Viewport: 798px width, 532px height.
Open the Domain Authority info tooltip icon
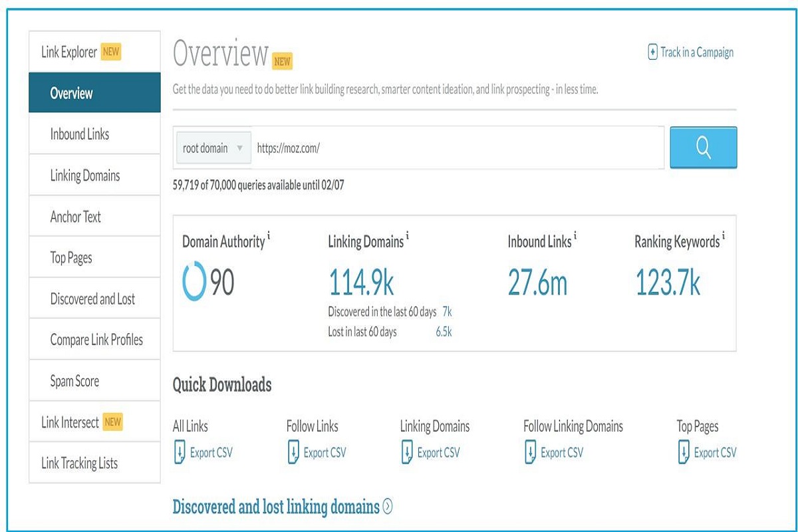[269, 236]
